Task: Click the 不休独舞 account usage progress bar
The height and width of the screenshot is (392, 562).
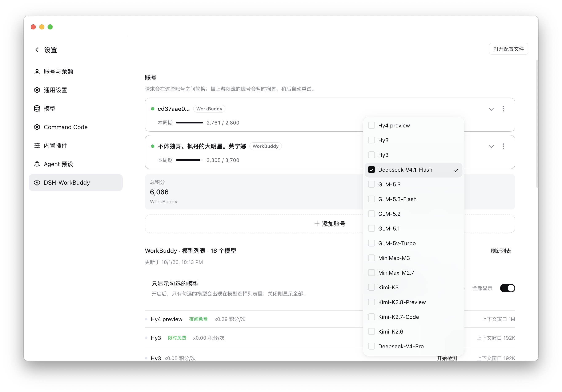Action: [x=189, y=160]
